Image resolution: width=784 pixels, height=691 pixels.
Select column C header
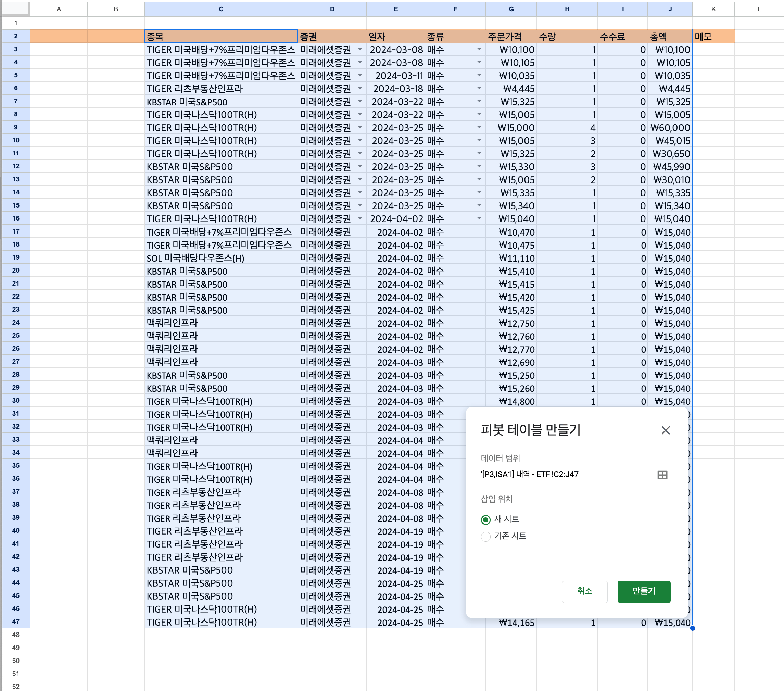pos(221,9)
